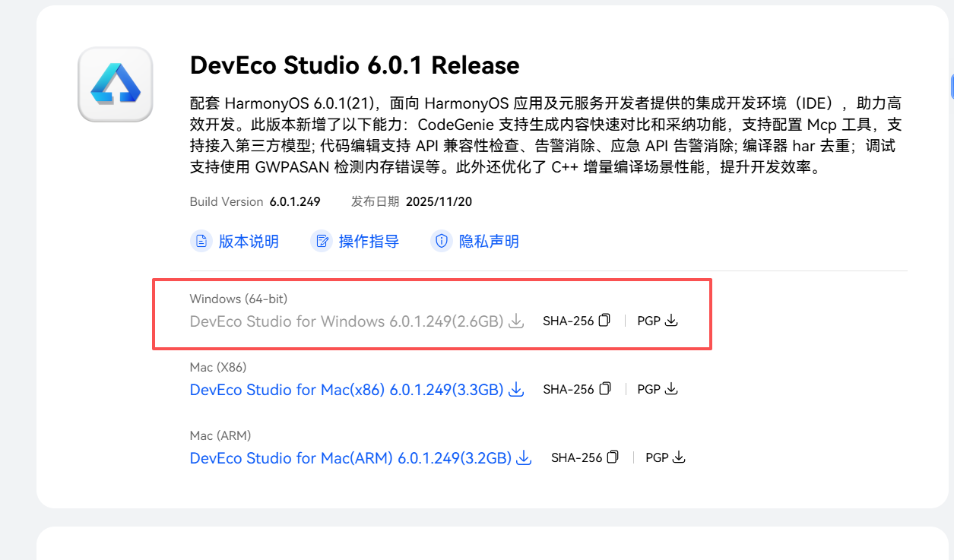Click download arrow icon for Windows package

coord(516,321)
